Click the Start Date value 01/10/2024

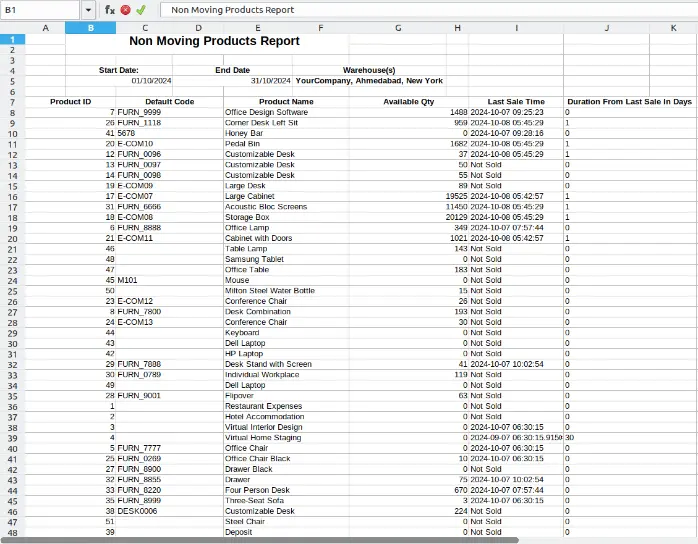point(151,81)
